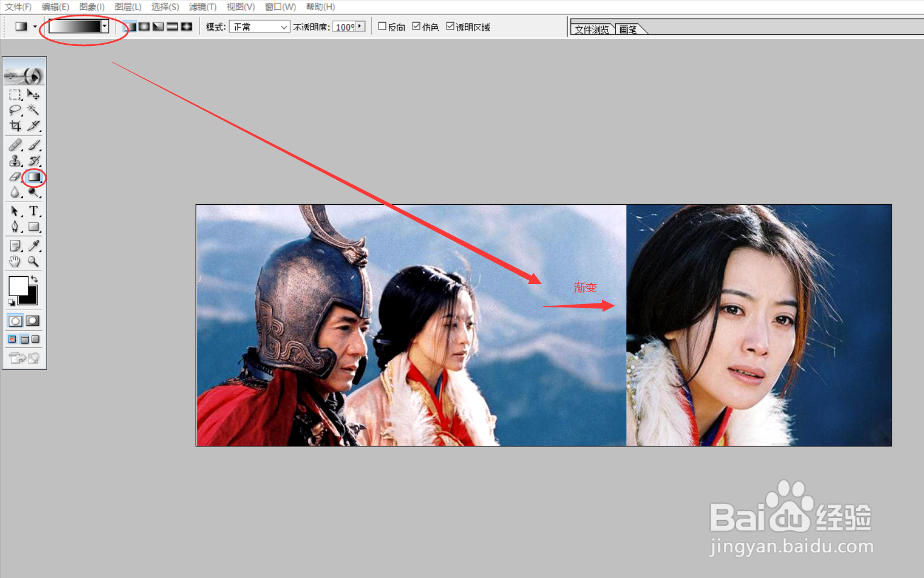Open the 滤镜(T) menu

(x=202, y=7)
